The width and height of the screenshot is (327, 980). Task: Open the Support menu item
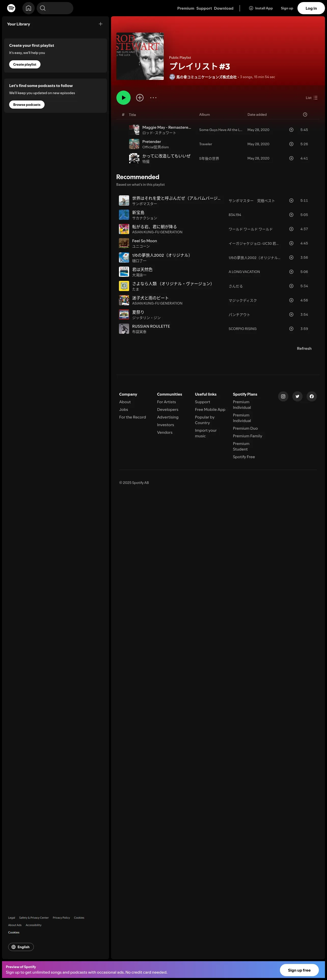point(204,8)
